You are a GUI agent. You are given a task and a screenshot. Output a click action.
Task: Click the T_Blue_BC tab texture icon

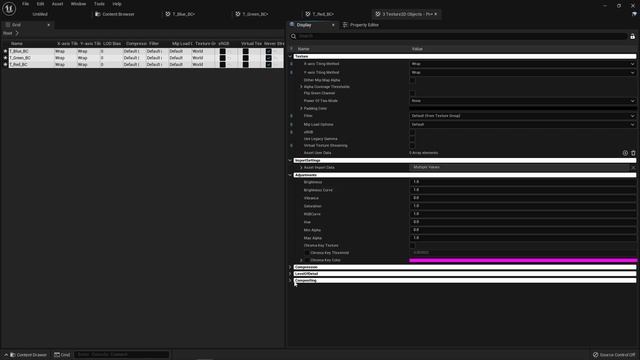pyautogui.click(x=168, y=14)
